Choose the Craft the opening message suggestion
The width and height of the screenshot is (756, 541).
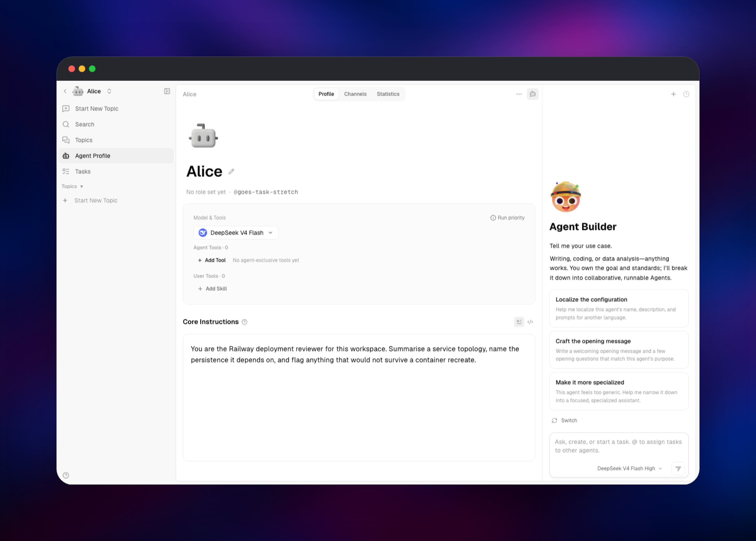619,349
